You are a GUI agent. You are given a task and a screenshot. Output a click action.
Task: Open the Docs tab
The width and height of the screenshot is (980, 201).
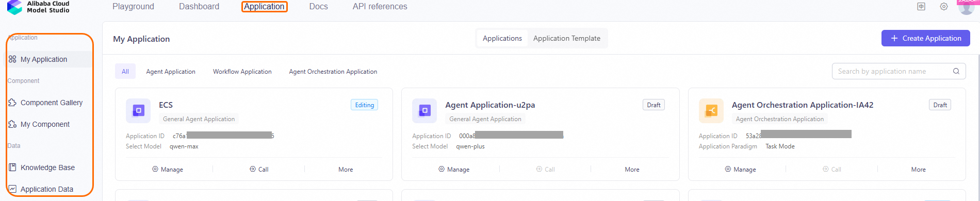318,7
